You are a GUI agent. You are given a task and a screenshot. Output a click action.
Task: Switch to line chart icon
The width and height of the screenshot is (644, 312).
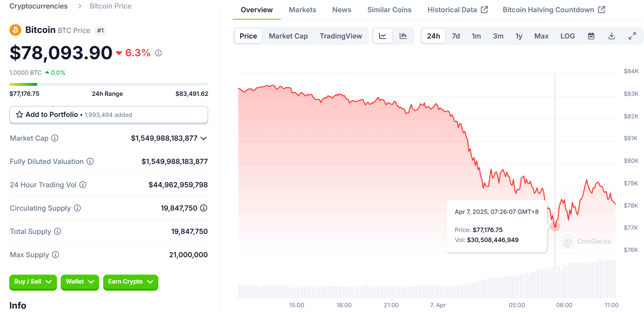click(x=382, y=36)
